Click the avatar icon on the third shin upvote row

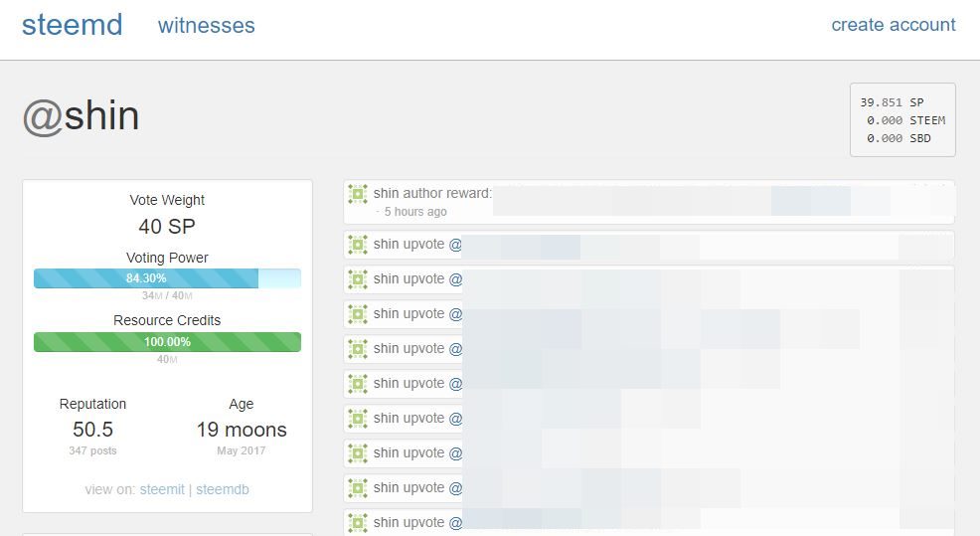358,314
